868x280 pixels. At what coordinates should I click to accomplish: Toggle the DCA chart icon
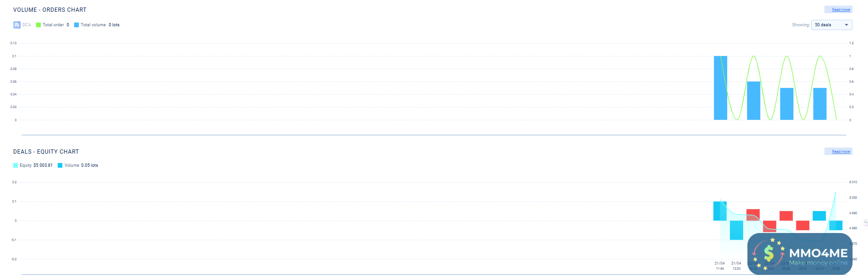click(x=17, y=25)
